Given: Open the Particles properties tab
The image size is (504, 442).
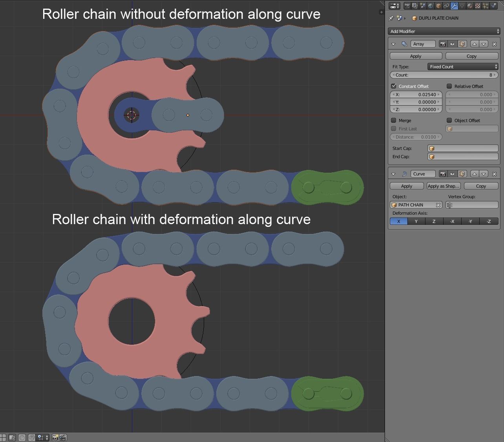Looking at the screenshot, I should [x=486, y=6].
